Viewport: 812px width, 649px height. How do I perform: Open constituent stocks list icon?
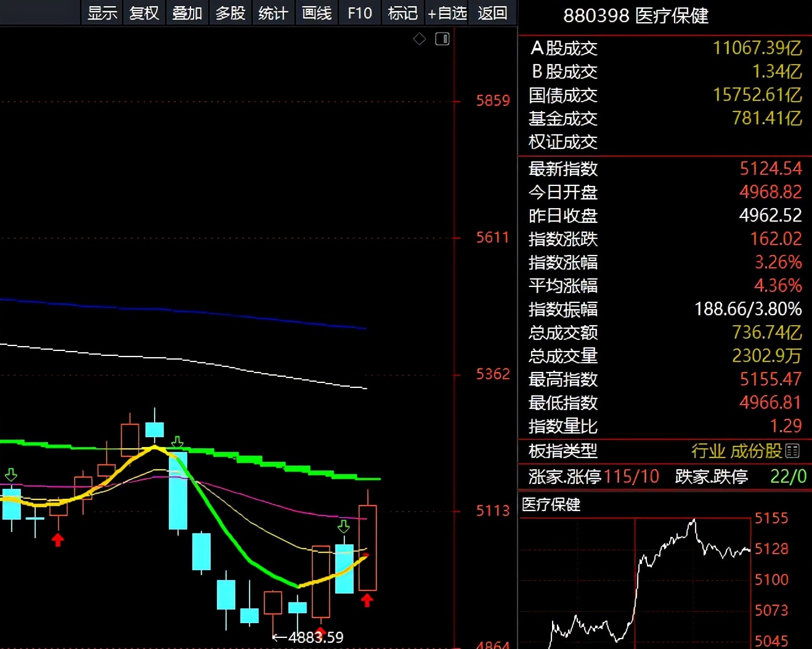(x=793, y=451)
